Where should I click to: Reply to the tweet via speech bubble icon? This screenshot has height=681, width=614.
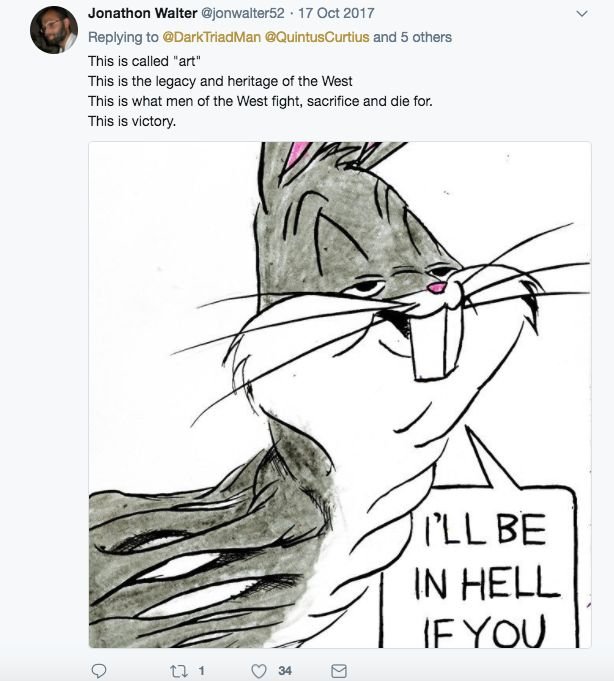point(98,670)
